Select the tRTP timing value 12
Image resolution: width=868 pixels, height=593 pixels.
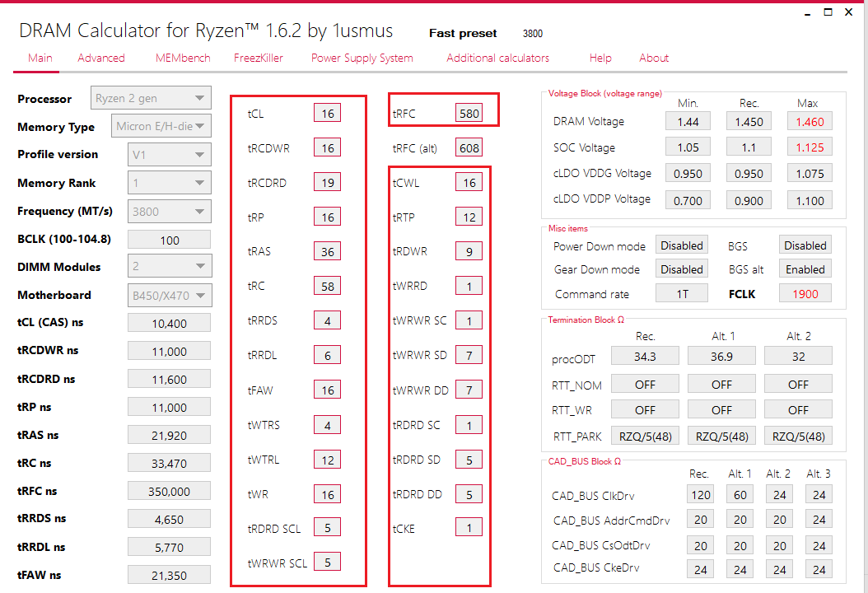point(469,217)
